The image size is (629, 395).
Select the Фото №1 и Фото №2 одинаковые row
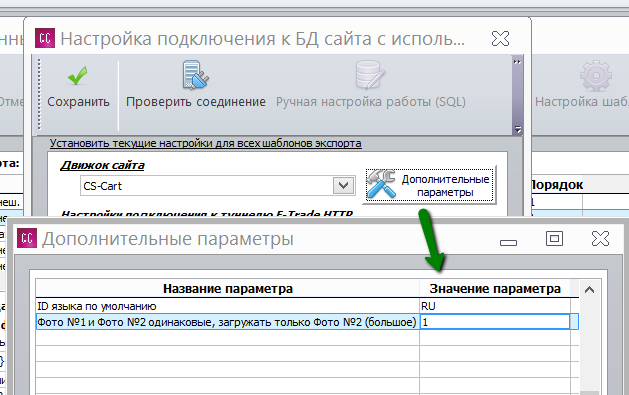pyautogui.click(x=307, y=322)
